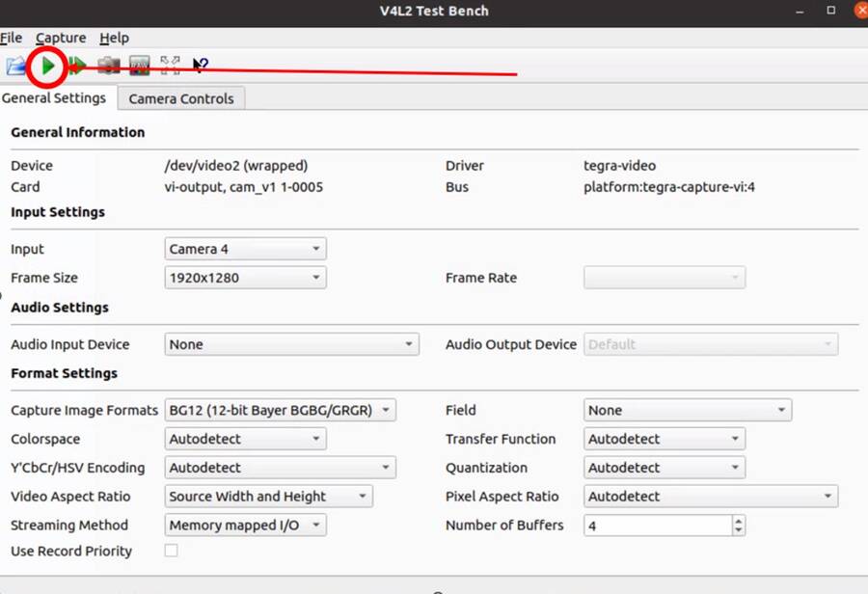
Task: Switch to the Camera Controls tab
Action: point(181,97)
